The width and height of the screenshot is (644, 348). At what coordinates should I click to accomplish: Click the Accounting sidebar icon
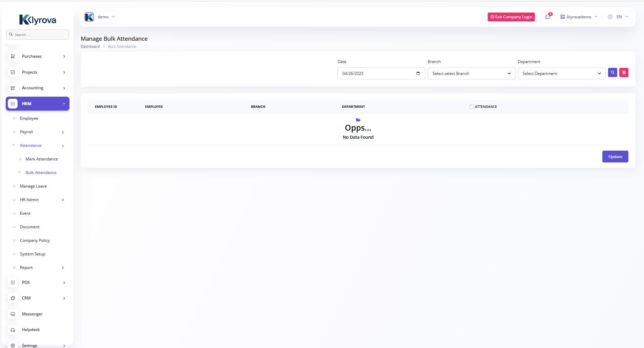point(13,88)
